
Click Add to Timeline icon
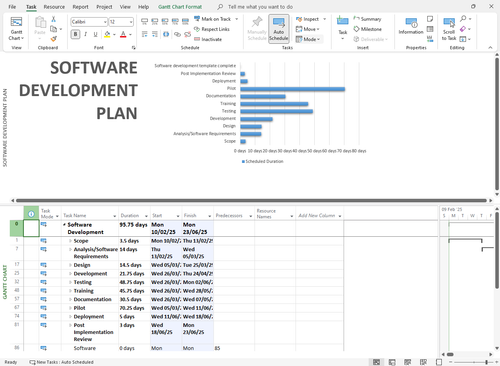pos(430,39)
